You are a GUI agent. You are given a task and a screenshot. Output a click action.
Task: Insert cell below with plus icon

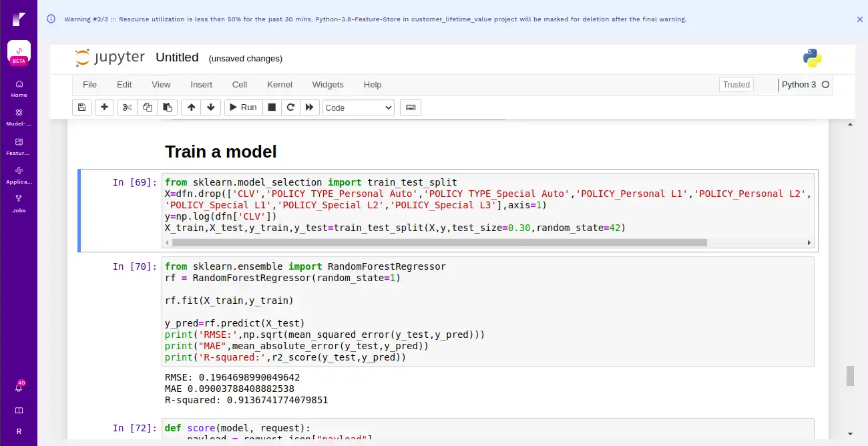click(x=104, y=107)
